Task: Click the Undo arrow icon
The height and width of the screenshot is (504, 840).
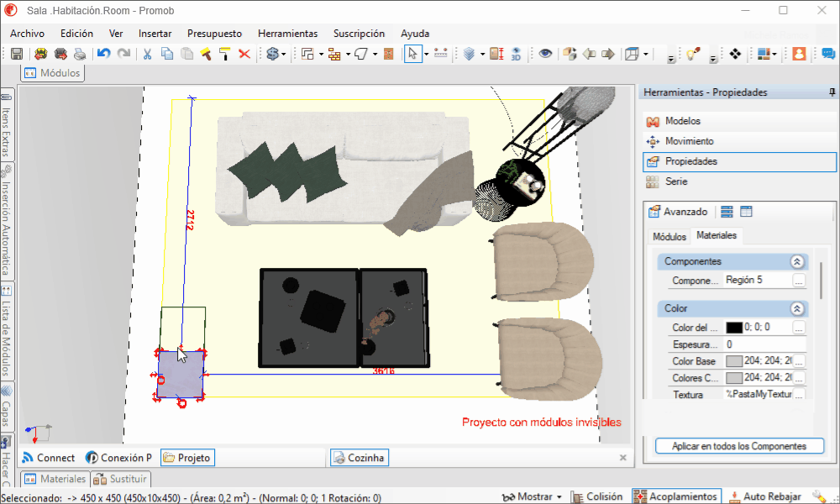Action: click(103, 54)
